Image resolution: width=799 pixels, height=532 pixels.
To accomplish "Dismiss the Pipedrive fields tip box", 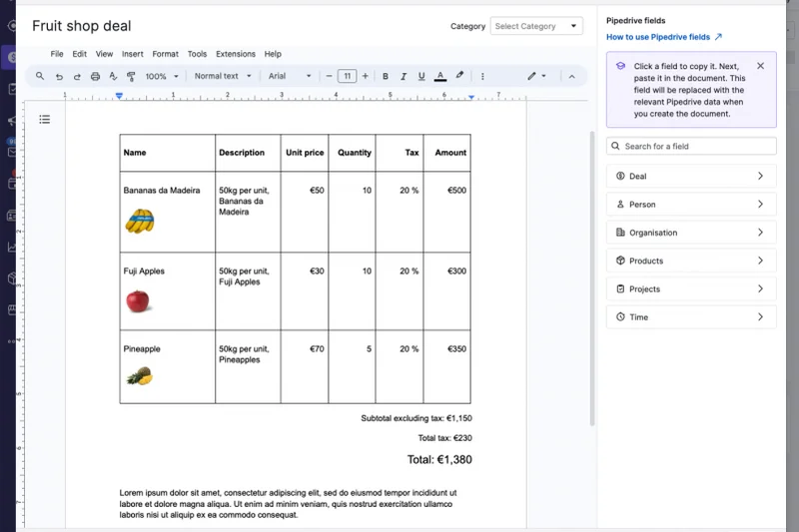I will [x=760, y=66].
